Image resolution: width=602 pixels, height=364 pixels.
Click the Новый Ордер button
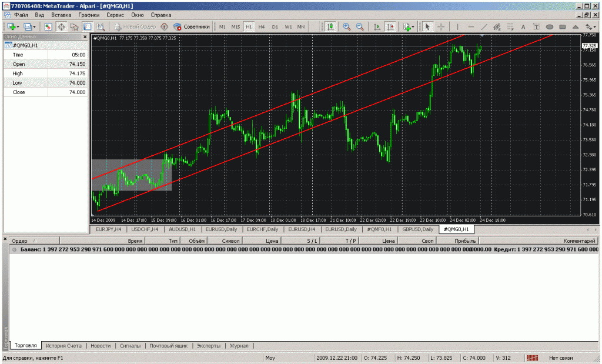tap(135, 26)
